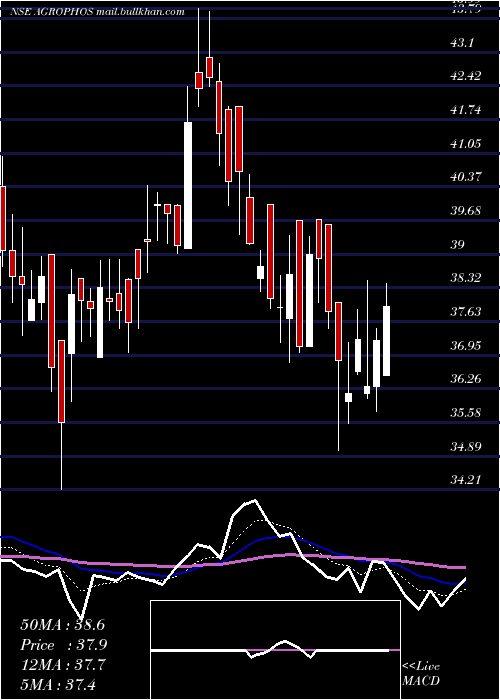Select the 36.95 price axis label
This screenshot has width=500, height=700.
coord(466,346)
